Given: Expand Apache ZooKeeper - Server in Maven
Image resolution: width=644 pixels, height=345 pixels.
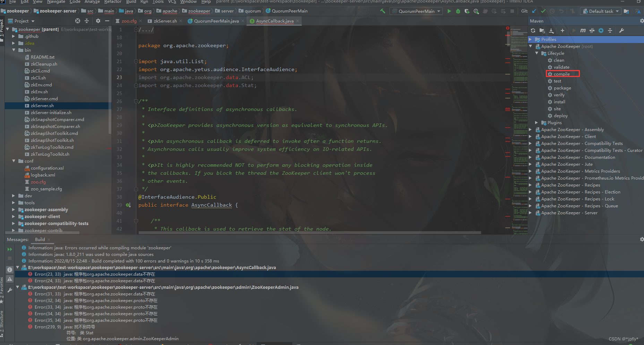Looking at the screenshot, I should click(530, 213).
